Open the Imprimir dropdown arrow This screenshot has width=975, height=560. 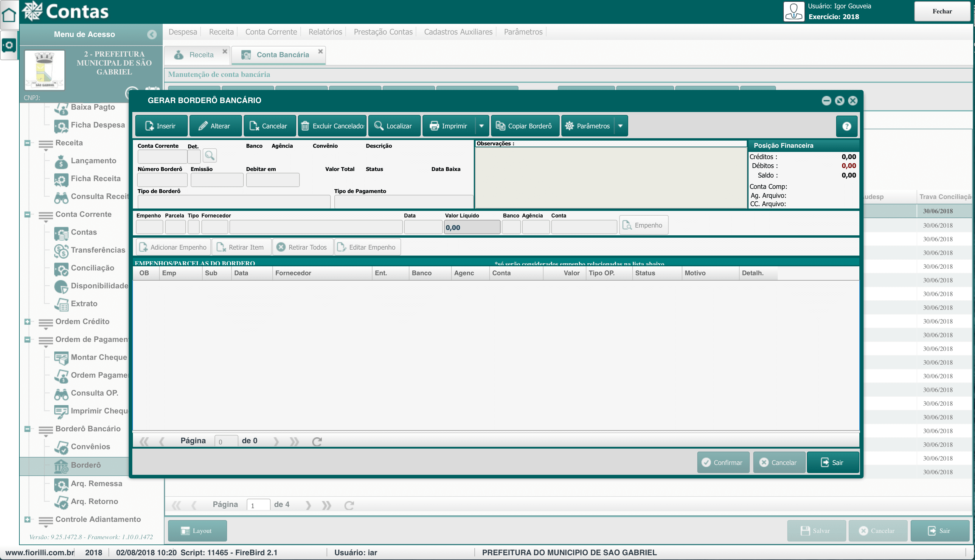[x=481, y=126]
